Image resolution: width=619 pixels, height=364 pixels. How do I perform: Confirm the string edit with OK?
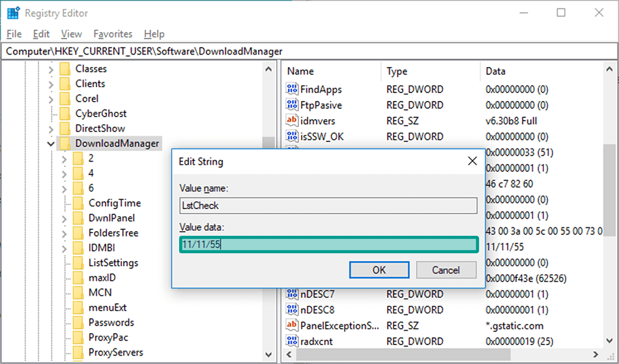[379, 270]
